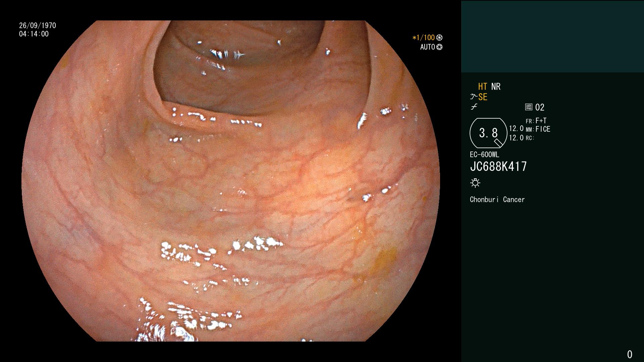Click the FR: F+T setting
Image resolution: width=644 pixels, height=362 pixels.
coord(536,121)
